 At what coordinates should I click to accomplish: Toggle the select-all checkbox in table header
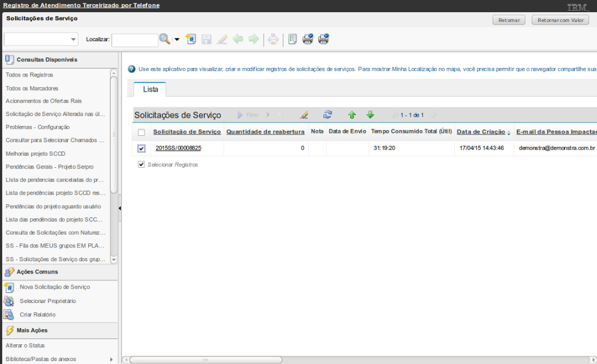click(141, 132)
